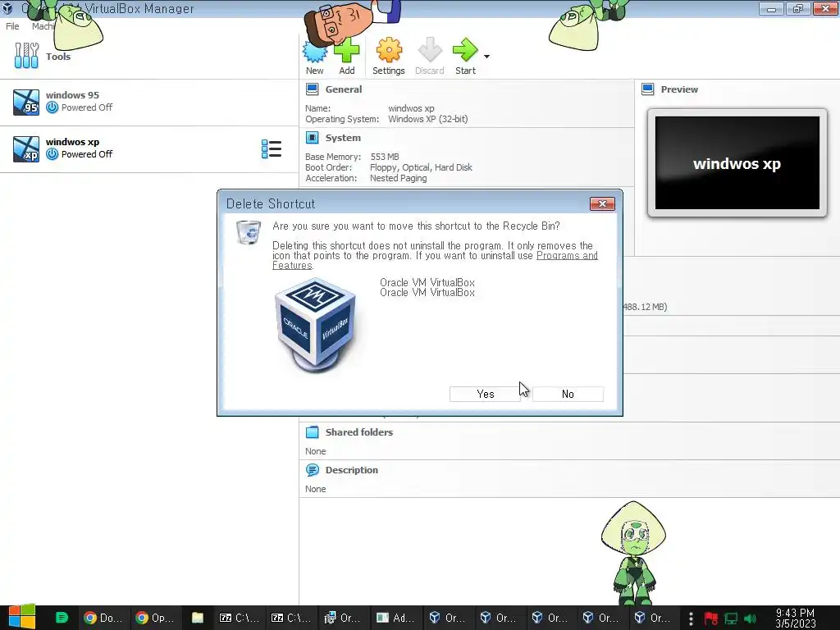Screen dimensions: 840x630
Task: Open the Windows Start button
Action: point(22,617)
